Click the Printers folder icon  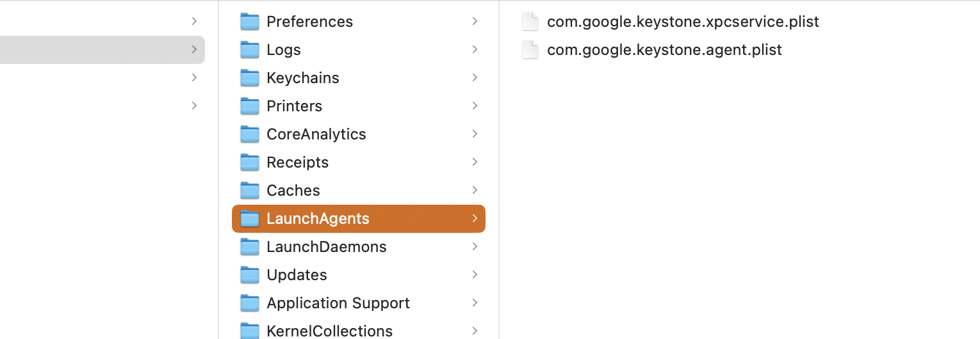point(249,106)
